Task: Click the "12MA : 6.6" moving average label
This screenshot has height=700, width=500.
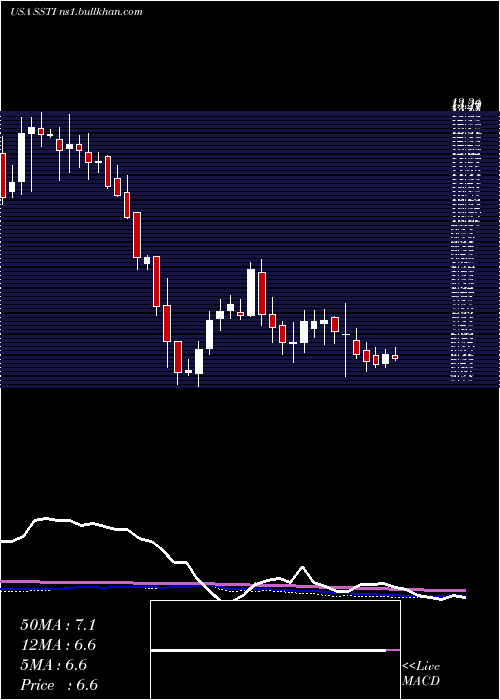Action: (58, 645)
